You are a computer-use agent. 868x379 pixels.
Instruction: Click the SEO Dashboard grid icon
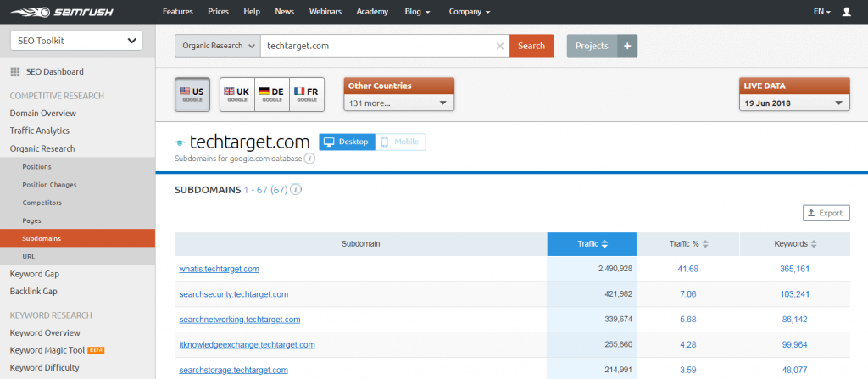[15, 71]
